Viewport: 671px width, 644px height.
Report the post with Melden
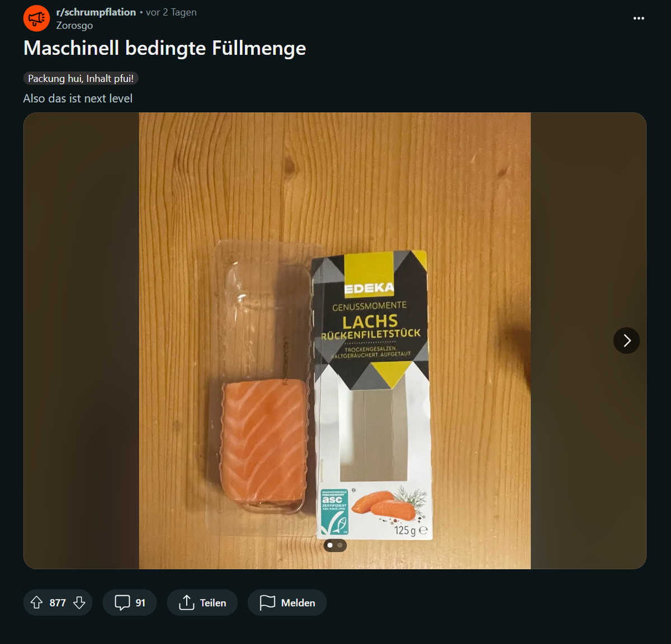click(287, 603)
